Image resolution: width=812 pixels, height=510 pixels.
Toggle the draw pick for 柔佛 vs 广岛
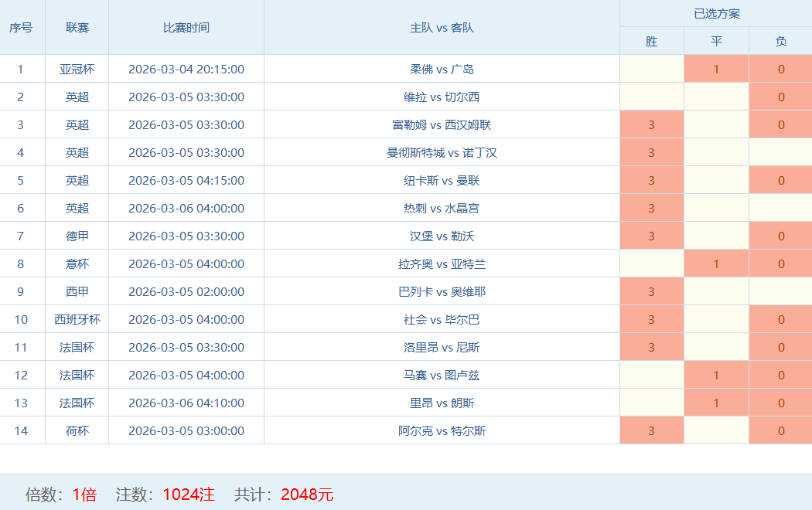(716, 69)
